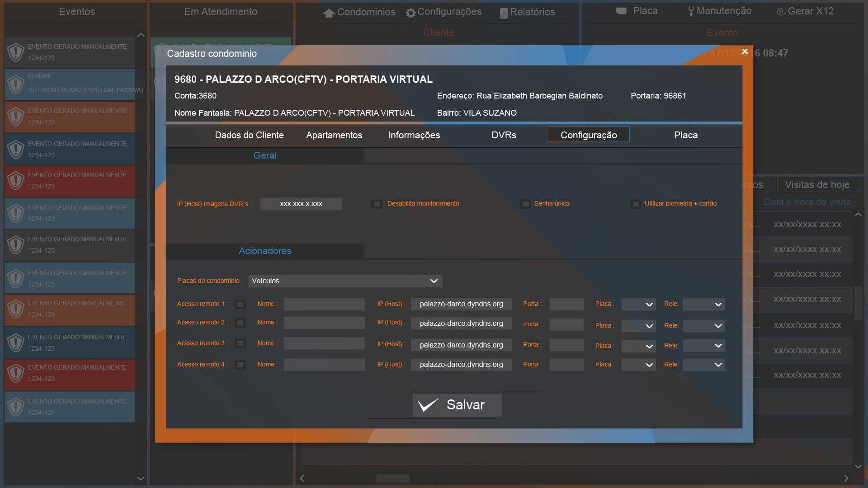
Task: Click visits list vertical scrollbar thumb
Action: (x=858, y=303)
